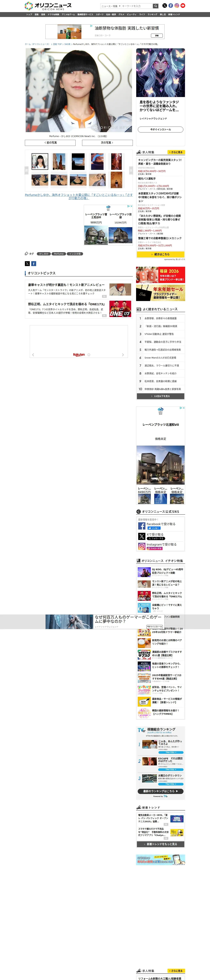Screen dimensions: 210x980
Task: Open アニメ&ゲーム in the navigation bar
Action: coord(68,15)
